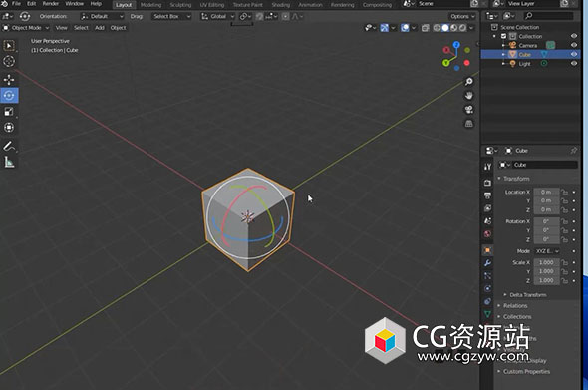Switch to wireframe viewport shading
Viewport: 588px width, 390px height.
click(x=437, y=28)
